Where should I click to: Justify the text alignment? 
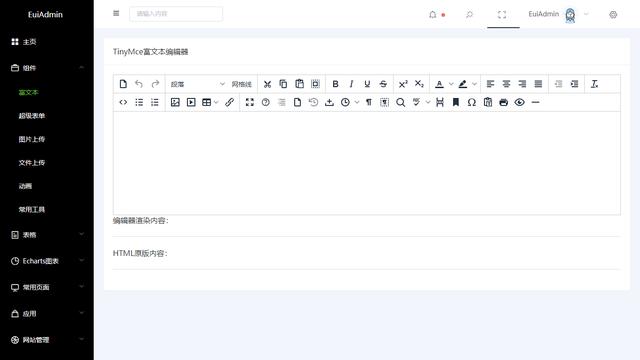pos(538,84)
